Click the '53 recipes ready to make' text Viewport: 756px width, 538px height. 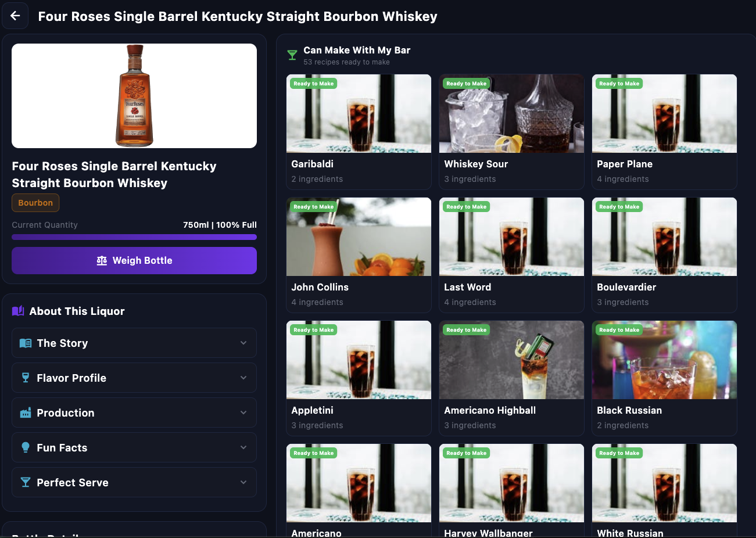point(347,62)
